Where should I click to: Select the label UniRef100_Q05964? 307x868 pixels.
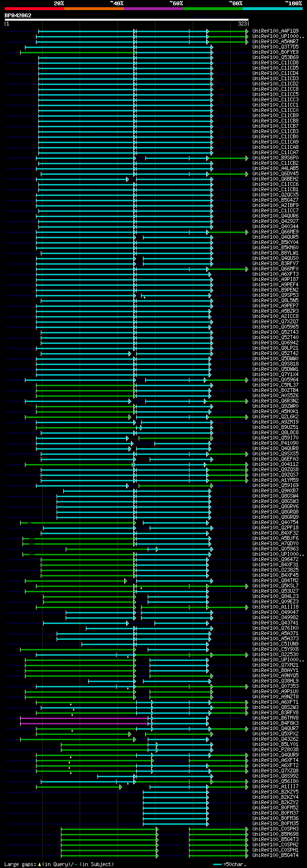[275, 380]
